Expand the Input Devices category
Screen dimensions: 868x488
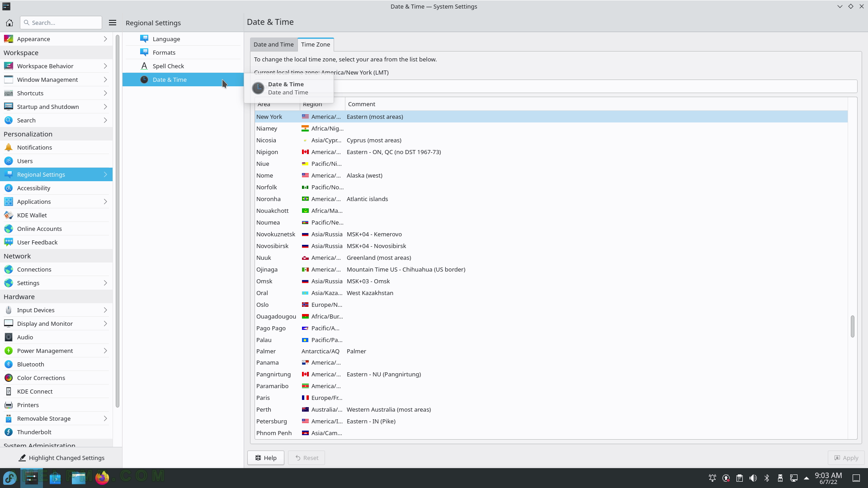pyautogui.click(x=56, y=310)
